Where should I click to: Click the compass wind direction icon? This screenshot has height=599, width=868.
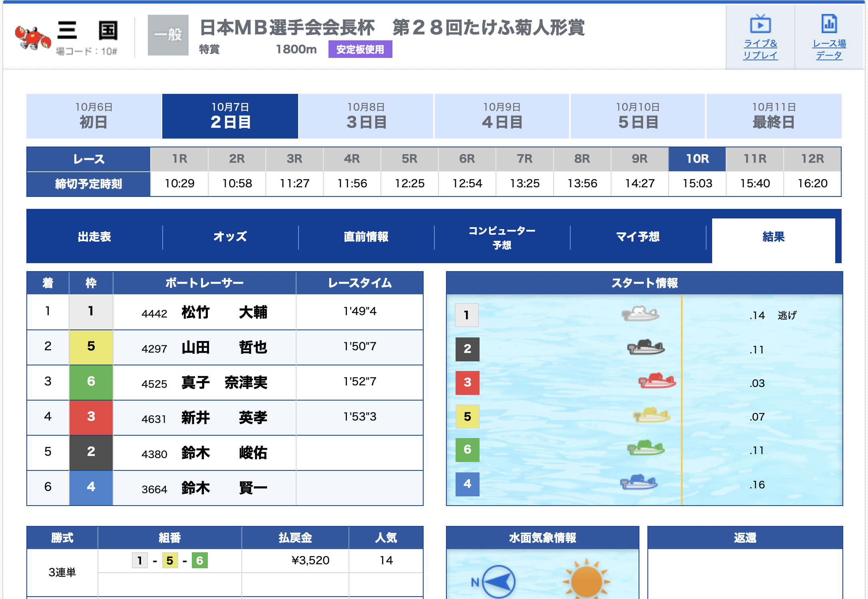point(498,581)
